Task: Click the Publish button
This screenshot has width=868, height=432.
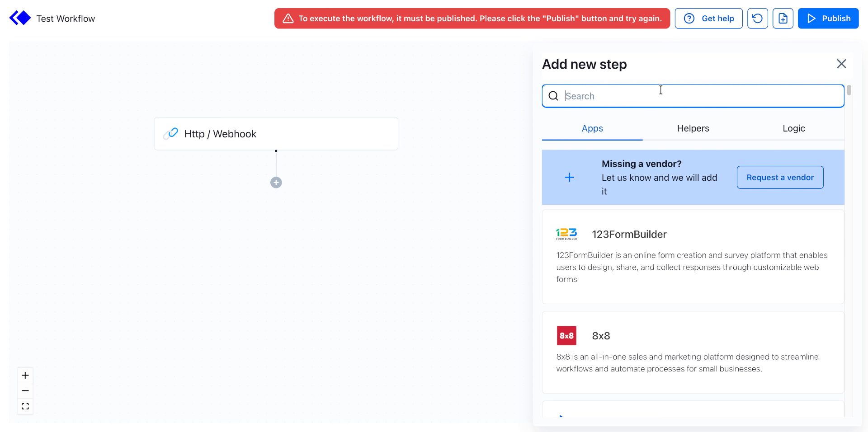Action: 828,18
